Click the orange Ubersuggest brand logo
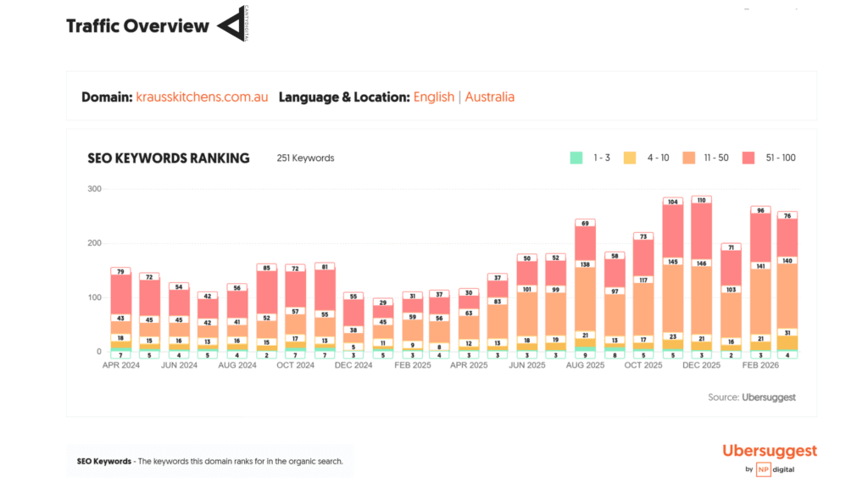Image resolution: width=868 pixels, height=488 pixels. tap(770, 451)
